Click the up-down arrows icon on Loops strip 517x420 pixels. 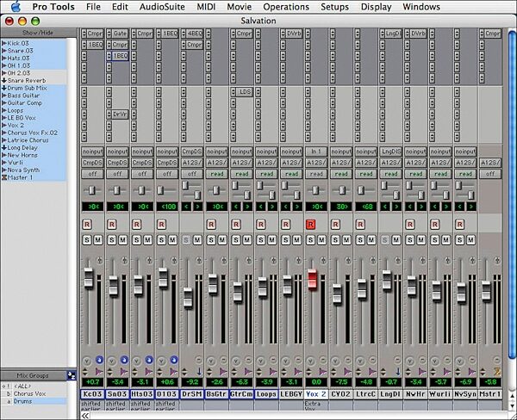click(x=259, y=372)
